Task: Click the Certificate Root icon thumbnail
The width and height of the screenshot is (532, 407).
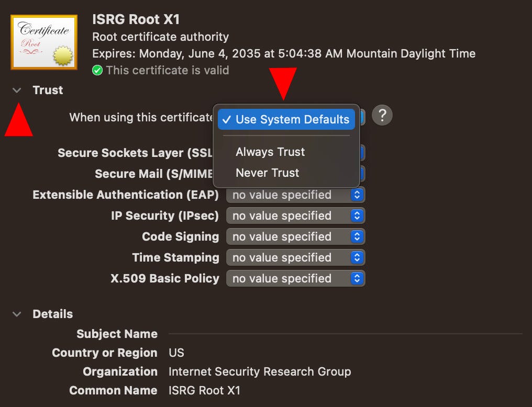Action: 43,41
